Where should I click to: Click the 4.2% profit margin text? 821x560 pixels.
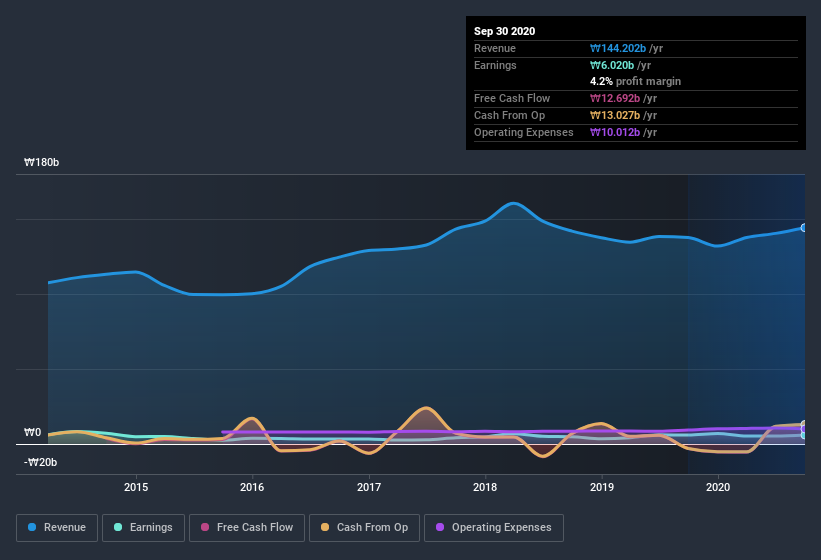point(635,81)
